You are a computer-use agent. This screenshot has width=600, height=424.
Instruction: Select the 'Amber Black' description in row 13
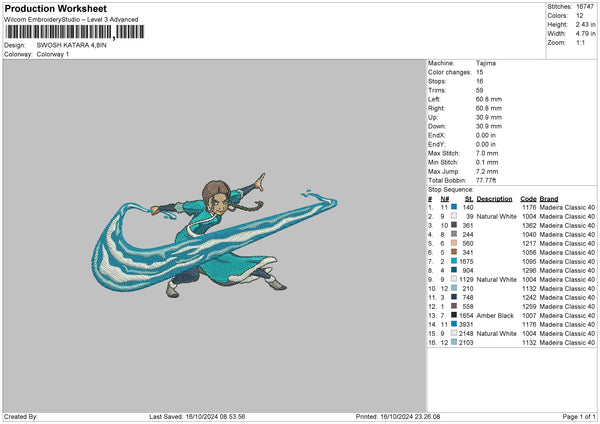pyautogui.click(x=495, y=316)
